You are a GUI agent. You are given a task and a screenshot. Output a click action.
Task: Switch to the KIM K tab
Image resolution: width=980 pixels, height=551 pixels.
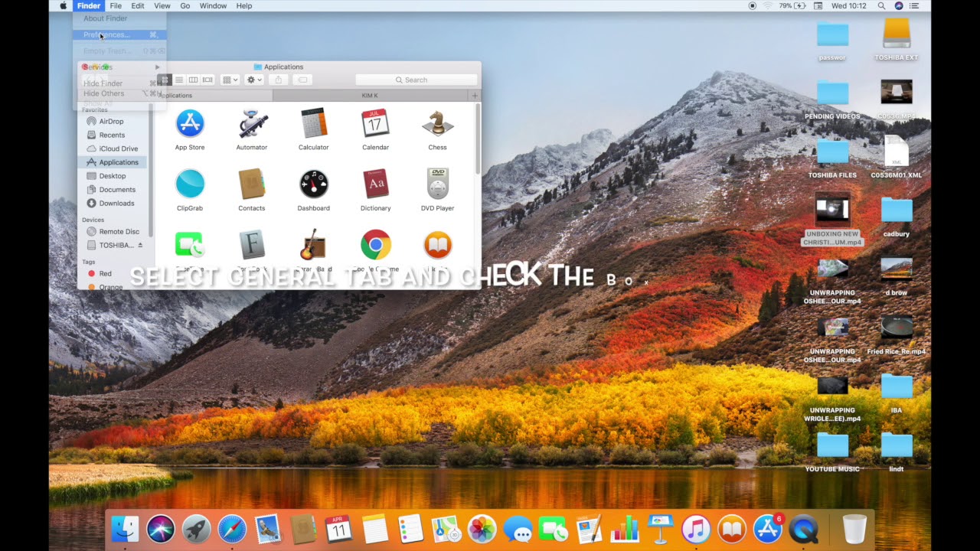click(369, 95)
